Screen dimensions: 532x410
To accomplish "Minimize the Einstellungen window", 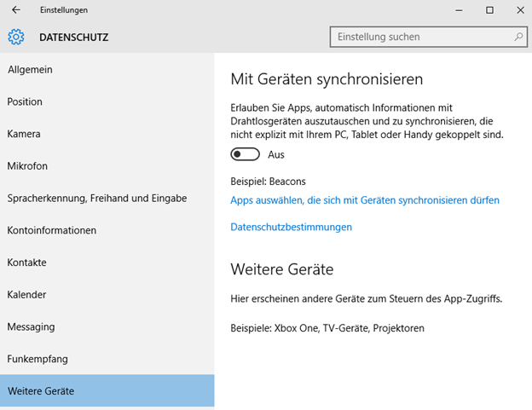I will click(459, 10).
